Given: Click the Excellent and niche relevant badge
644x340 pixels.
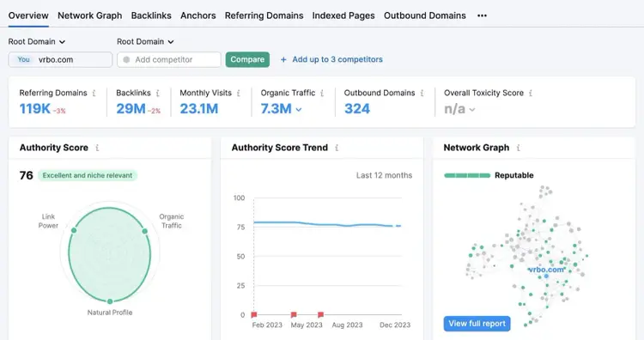Looking at the screenshot, I should point(88,175).
